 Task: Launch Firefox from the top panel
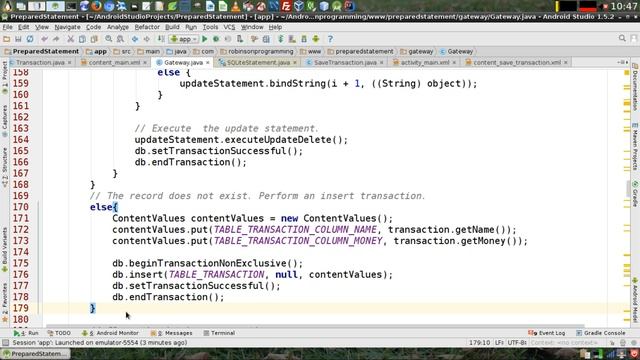97,6
